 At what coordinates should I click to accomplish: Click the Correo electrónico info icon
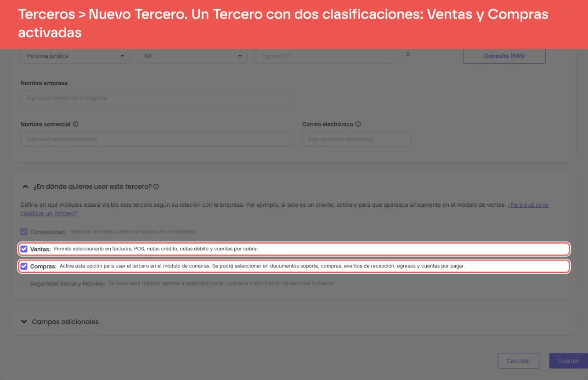[358, 124]
